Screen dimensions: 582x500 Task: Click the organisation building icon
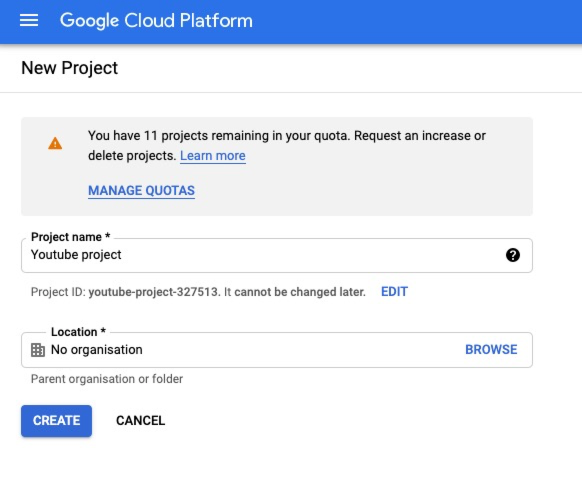click(x=37, y=350)
